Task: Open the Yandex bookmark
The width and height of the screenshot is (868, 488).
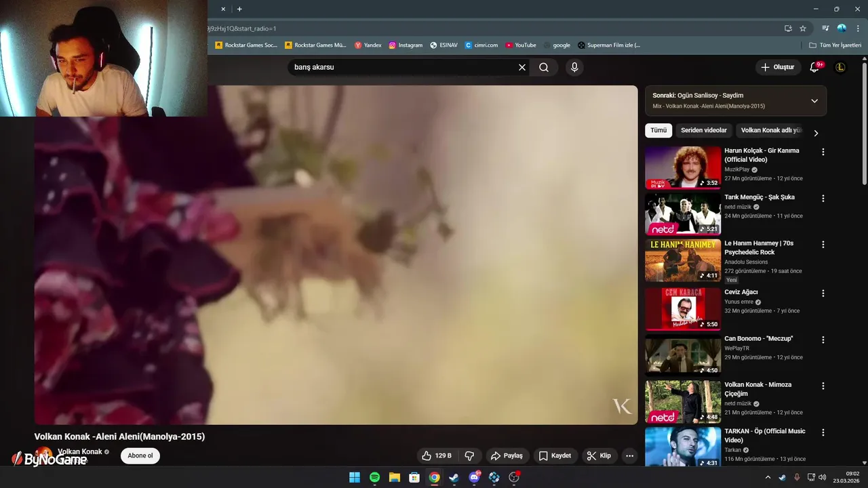Action: click(x=368, y=45)
